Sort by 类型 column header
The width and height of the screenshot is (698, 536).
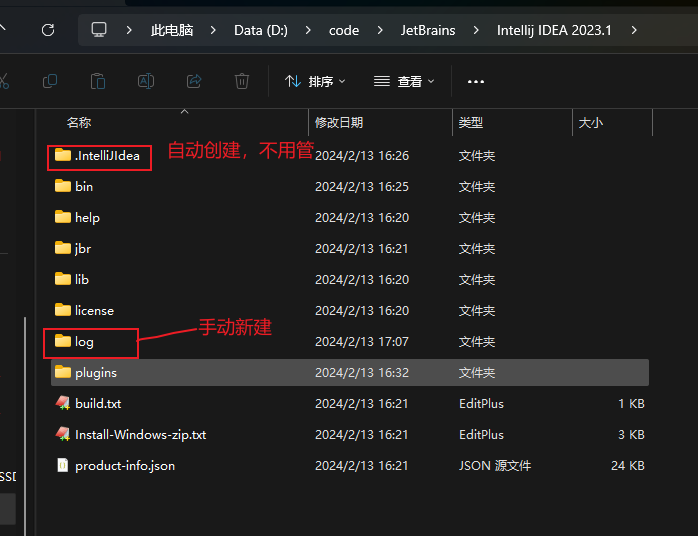[x=471, y=122]
